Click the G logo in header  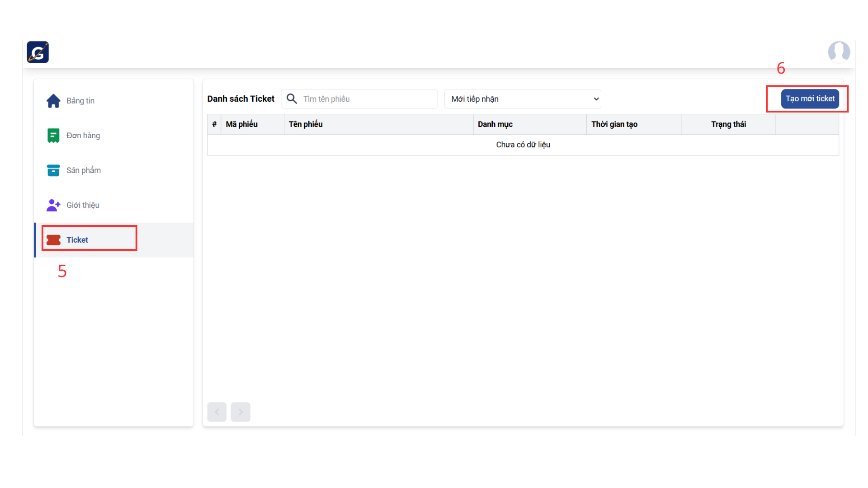tap(38, 52)
